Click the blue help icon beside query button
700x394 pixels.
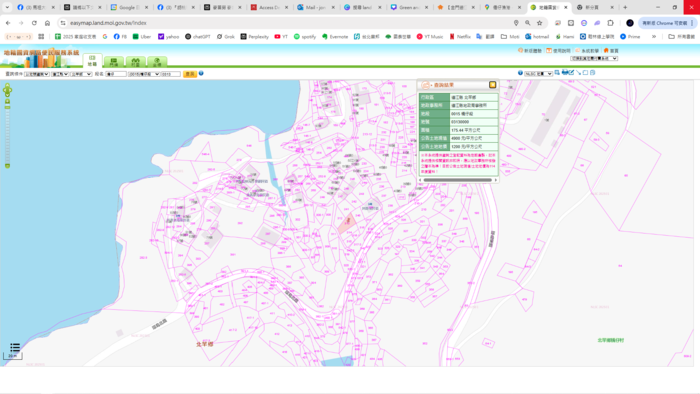(201, 74)
